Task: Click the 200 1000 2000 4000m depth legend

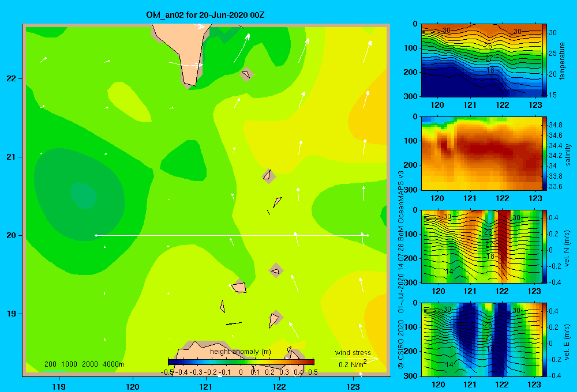Action: pos(84,364)
